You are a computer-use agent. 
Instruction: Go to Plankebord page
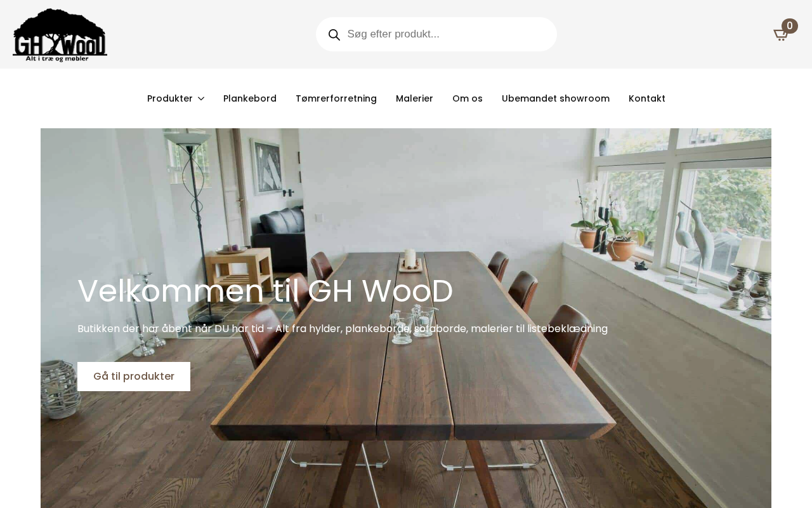click(250, 98)
